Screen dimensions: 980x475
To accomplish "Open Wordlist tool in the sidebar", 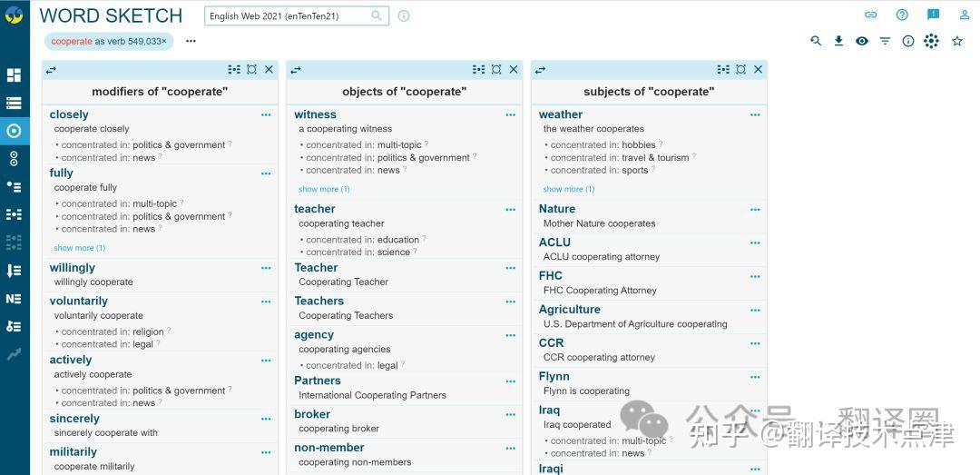I will (x=14, y=271).
